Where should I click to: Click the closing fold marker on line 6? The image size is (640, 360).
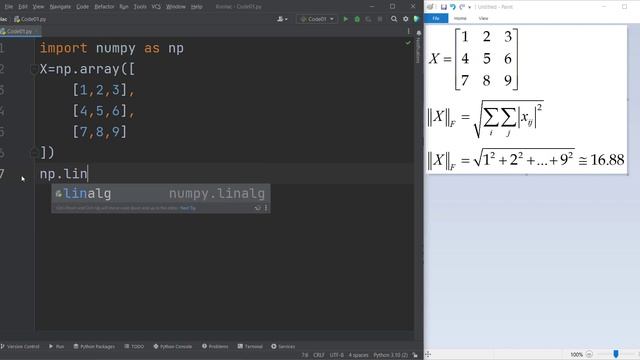point(34,153)
